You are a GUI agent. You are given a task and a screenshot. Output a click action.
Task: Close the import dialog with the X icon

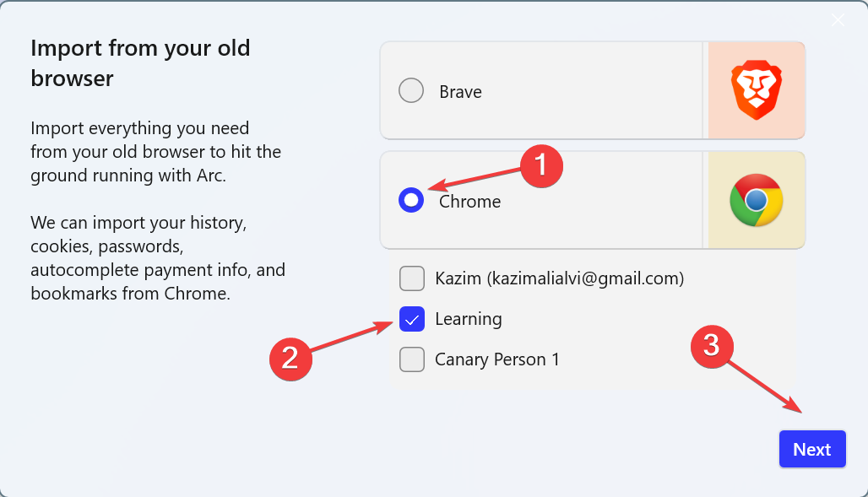[x=838, y=20]
